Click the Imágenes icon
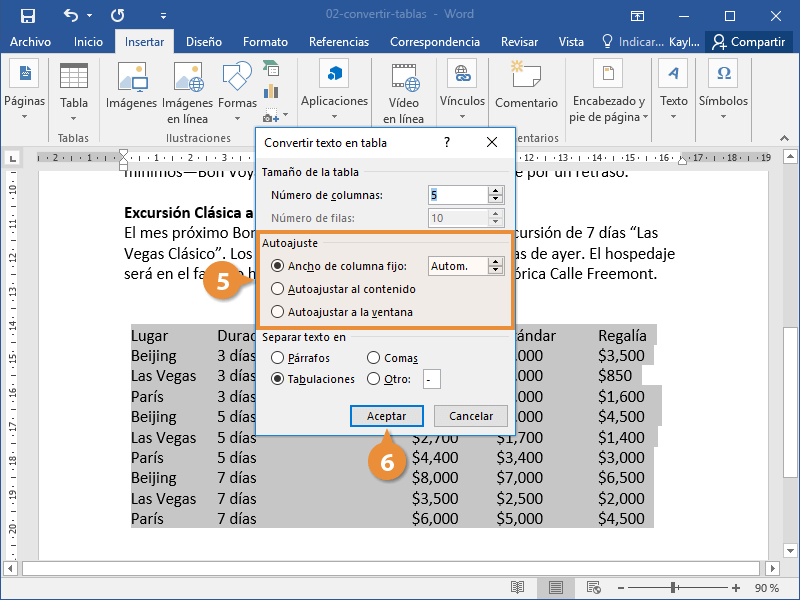The width and height of the screenshot is (800, 600). click(132, 77)
